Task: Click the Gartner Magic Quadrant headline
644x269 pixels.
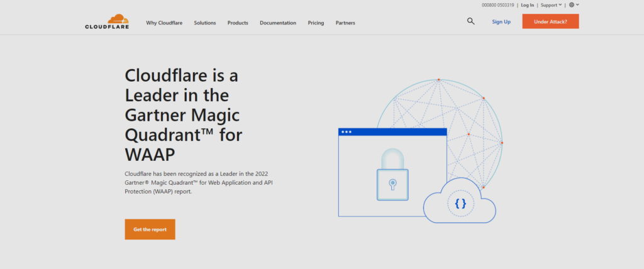Action: (182, 115)
